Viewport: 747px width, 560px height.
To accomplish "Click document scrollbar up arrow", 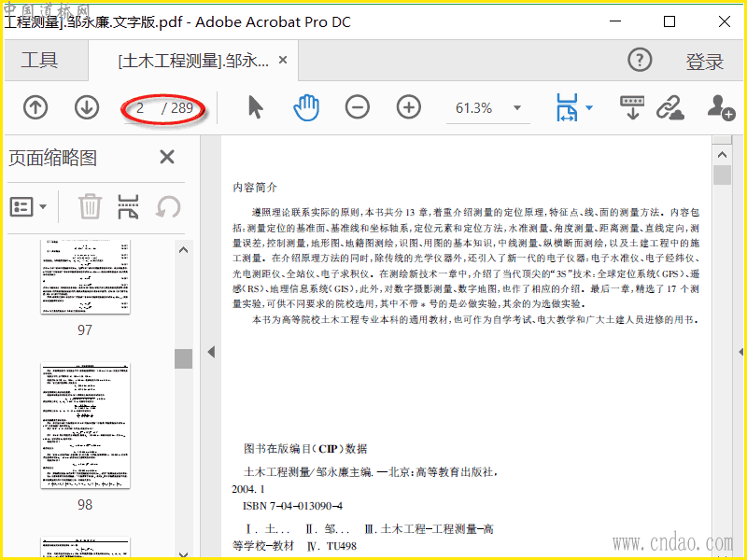I will point(722,154).
